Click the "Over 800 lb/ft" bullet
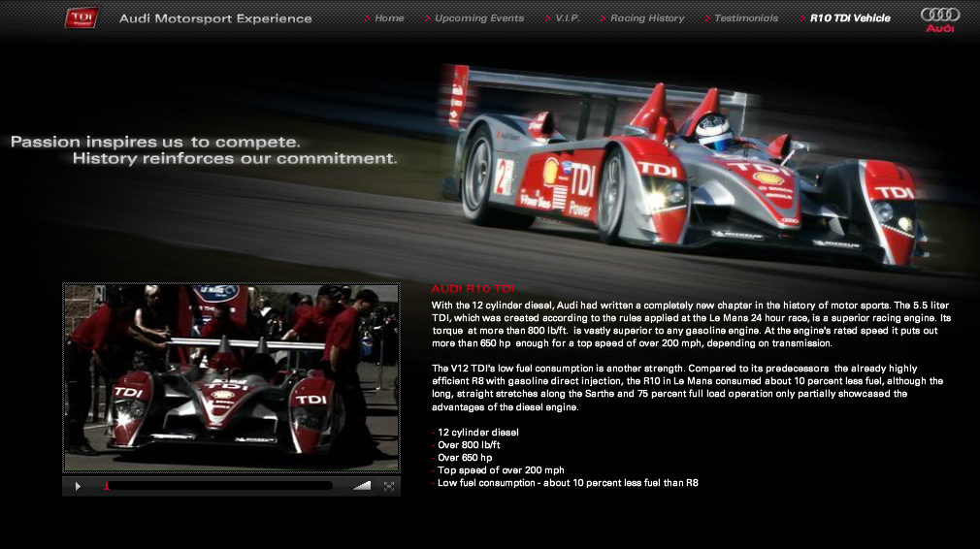 coord(468,444)
